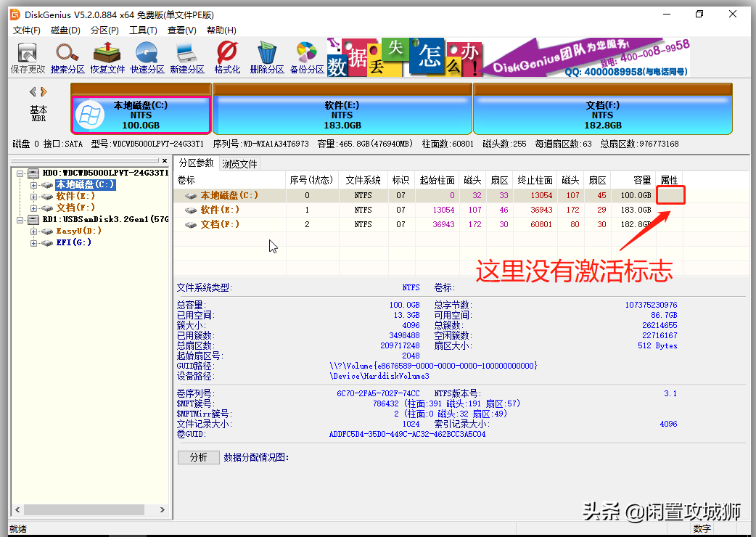Click the 卷标 column header
756x537 pixels.
(230, 180)
